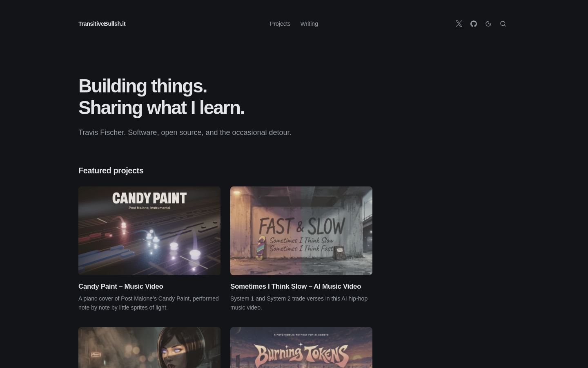Click the Travis Fischer tagline text
This screenshot has width=588, height=368.
click(185, 132)
